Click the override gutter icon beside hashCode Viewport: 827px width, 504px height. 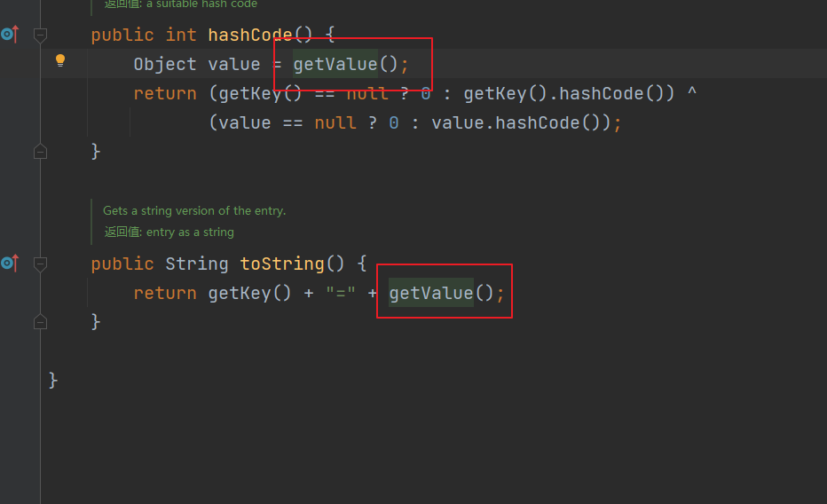pos(10,35)
